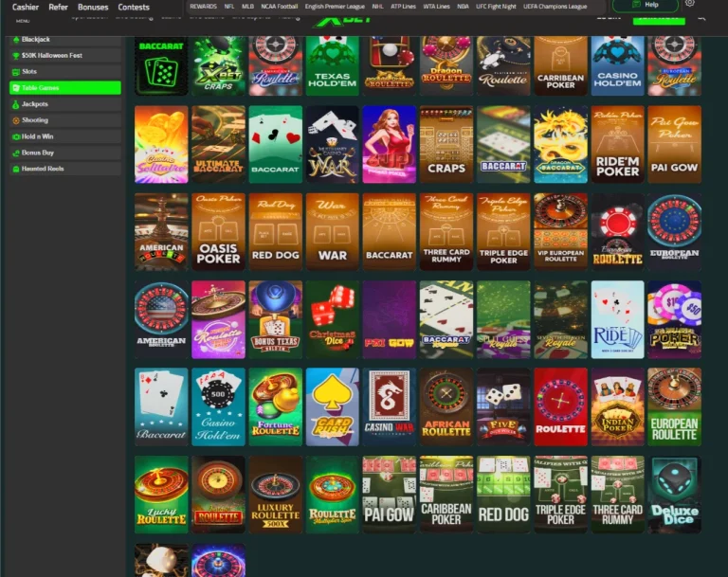The height and width of the screenshot is (577, 728).
Task: Select the Hold n Win category
Action: [65, 136]
